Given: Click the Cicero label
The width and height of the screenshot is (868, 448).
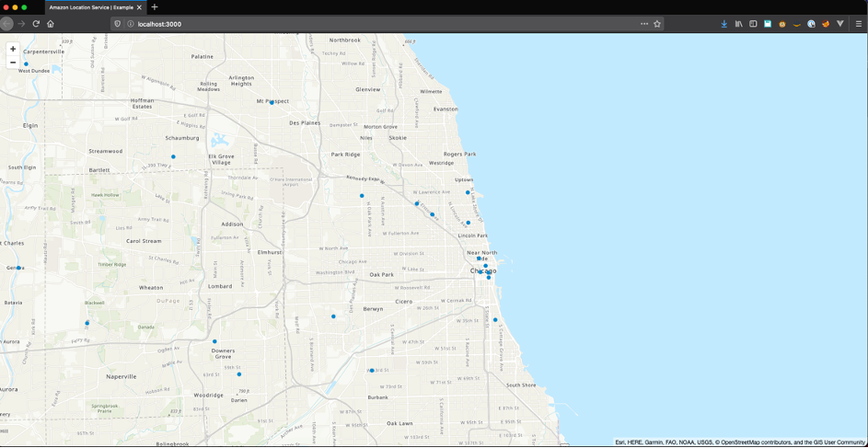Looking at the screenshot, I should [404, 302].
